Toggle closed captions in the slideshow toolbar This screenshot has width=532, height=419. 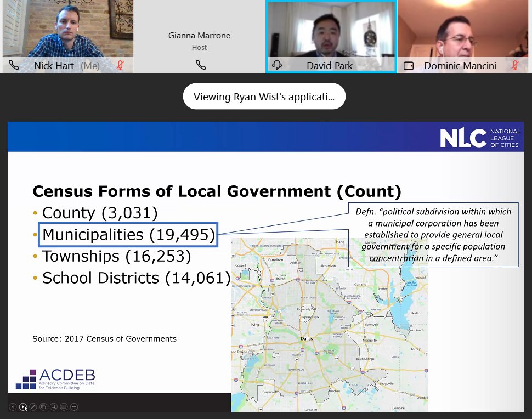point(63,407)
